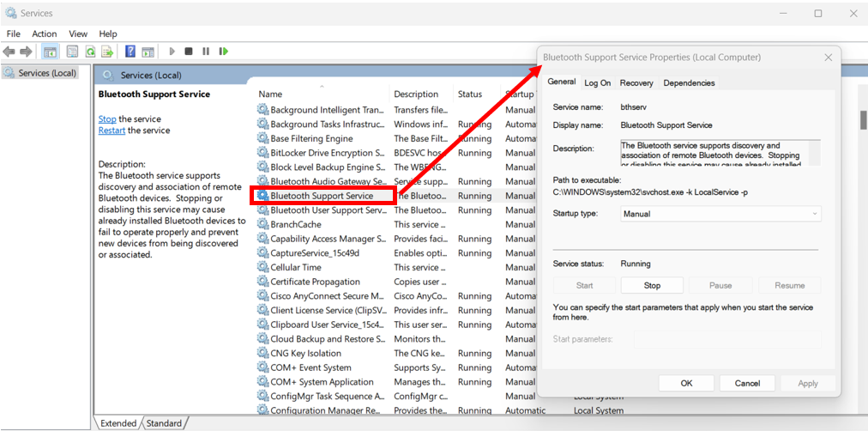The image size is (868, 431).
Task: Switch to the Log On tab
Action: click(x=598, y=83)
